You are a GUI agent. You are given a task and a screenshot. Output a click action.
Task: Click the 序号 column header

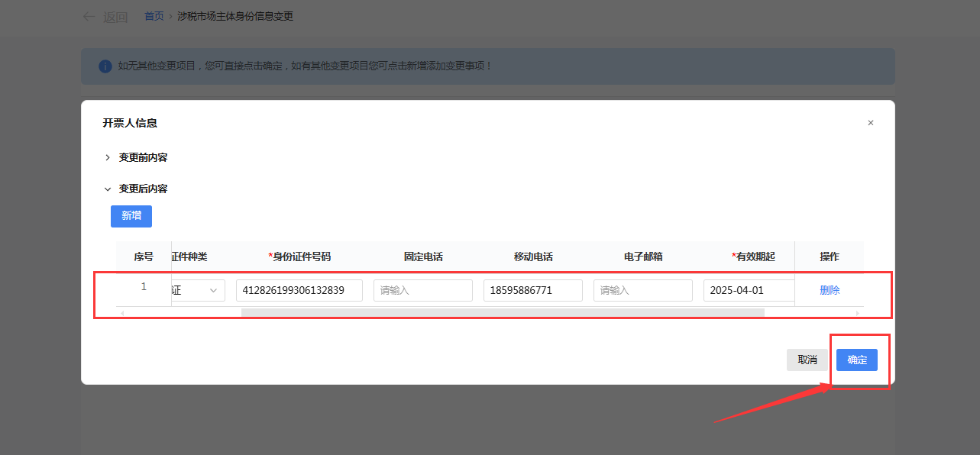(144, 257)
